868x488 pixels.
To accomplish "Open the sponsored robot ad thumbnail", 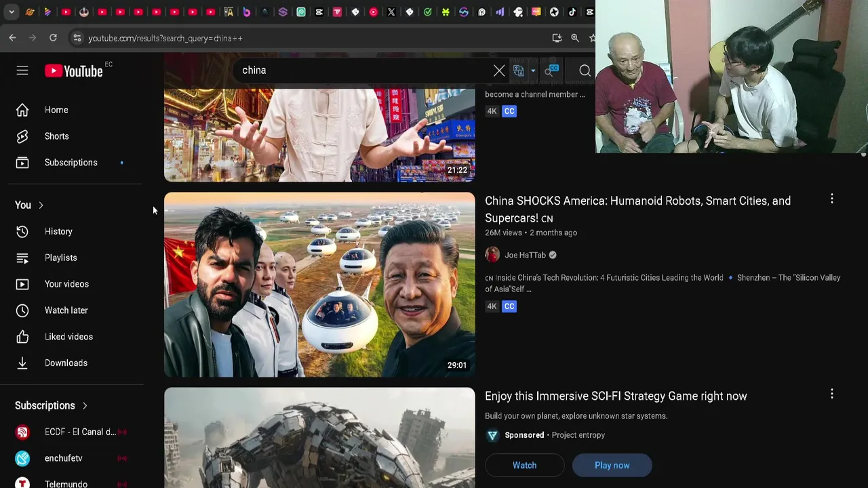I will point(319,438).
